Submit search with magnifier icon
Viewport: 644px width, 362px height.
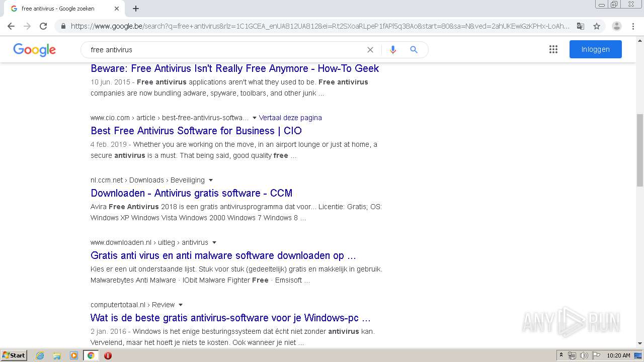pos(414,50)
